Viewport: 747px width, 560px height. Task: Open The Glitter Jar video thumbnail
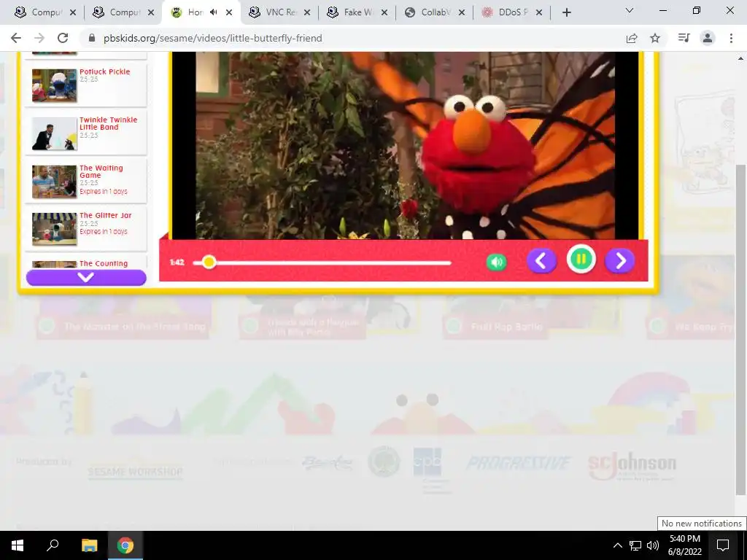pos(54,229)
